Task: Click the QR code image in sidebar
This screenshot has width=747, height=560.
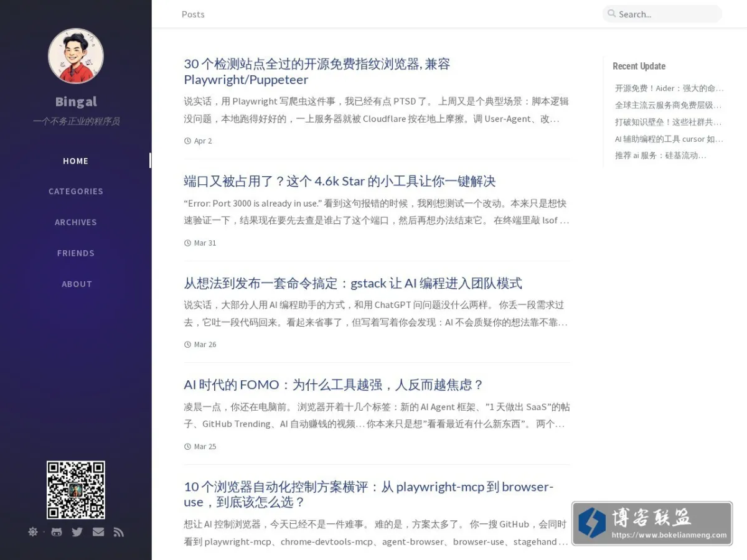Action: [x=76, y=490]
